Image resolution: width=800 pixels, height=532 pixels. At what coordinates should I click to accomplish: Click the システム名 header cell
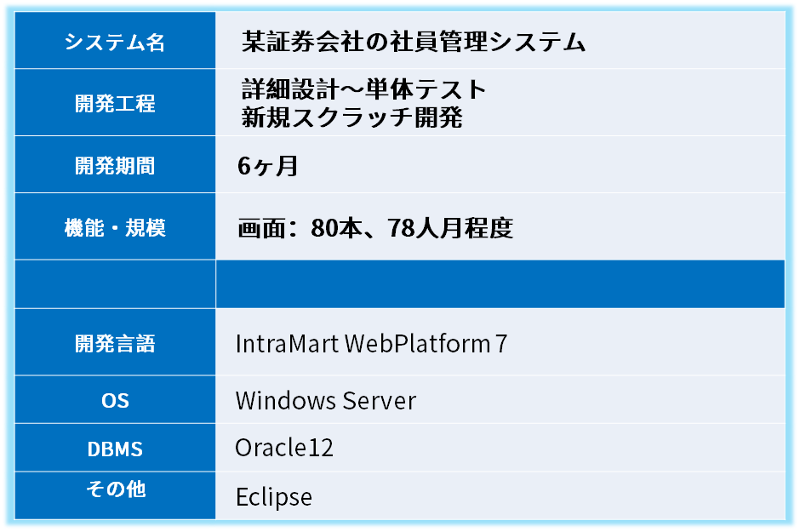115,42
